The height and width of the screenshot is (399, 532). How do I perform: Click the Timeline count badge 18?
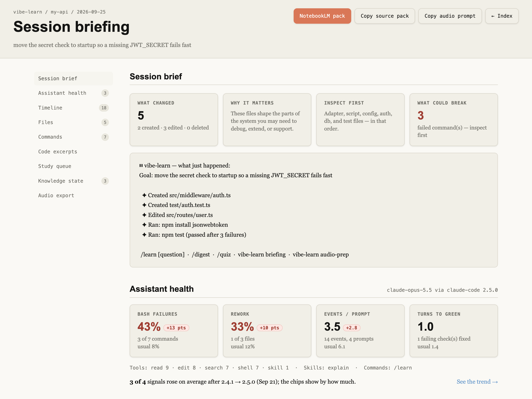tap(104, 108)
